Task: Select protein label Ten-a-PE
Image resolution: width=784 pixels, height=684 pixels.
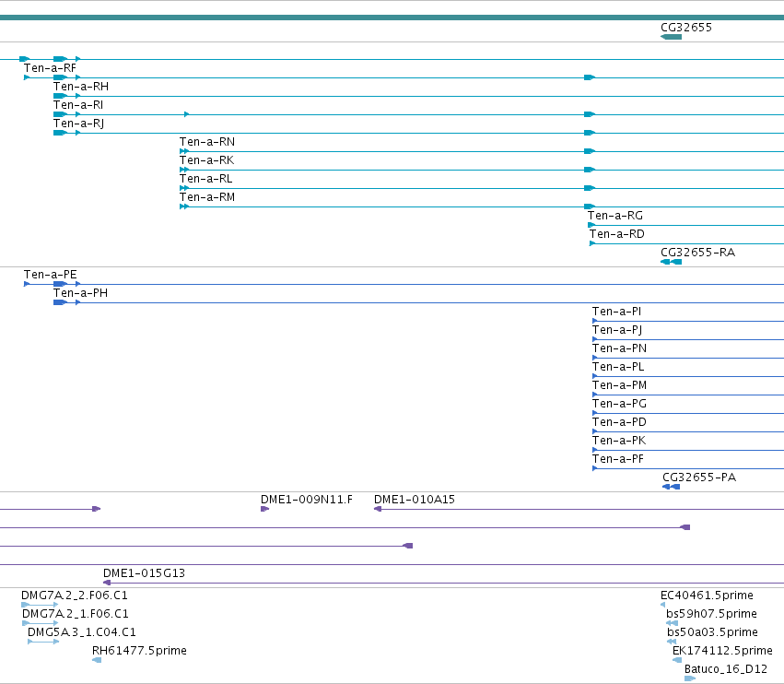Action: tap(51, 276)
